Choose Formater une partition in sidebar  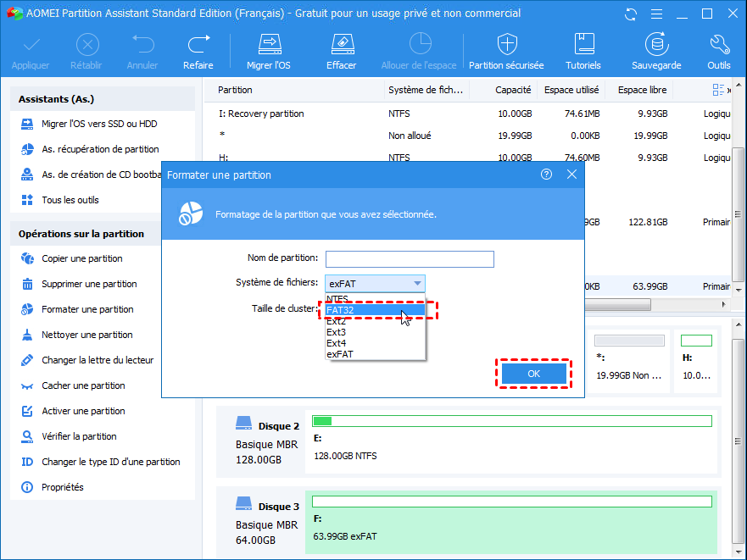pos(76,309)
